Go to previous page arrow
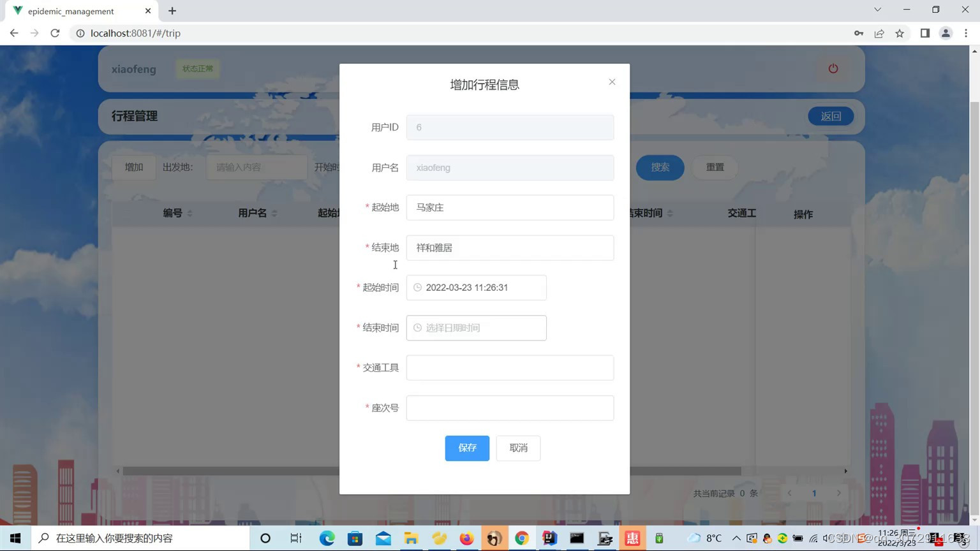 click(x=790, y=493)
